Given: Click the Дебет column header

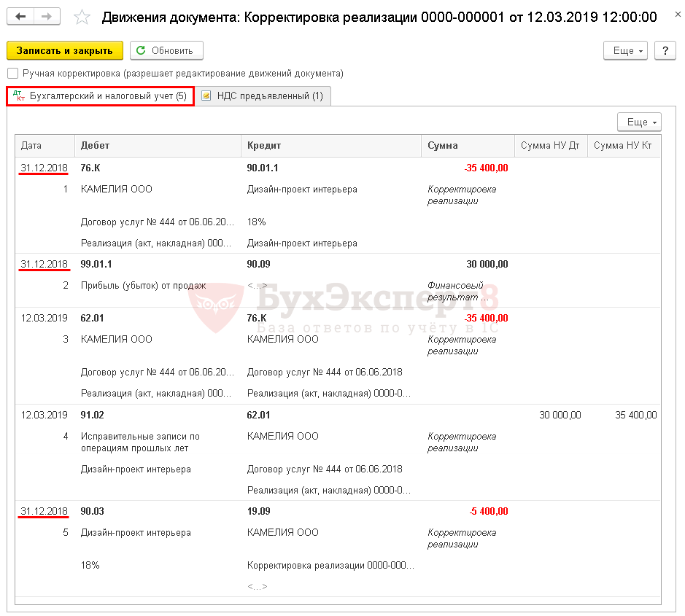Looking at the screenshot, I should (x=158, y=146).
